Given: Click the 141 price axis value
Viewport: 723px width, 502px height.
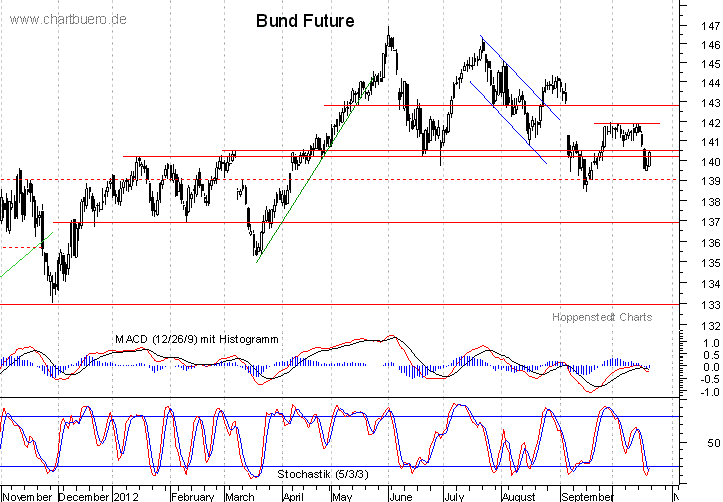Looking at the screenshot, I should [x=710, y=142].
